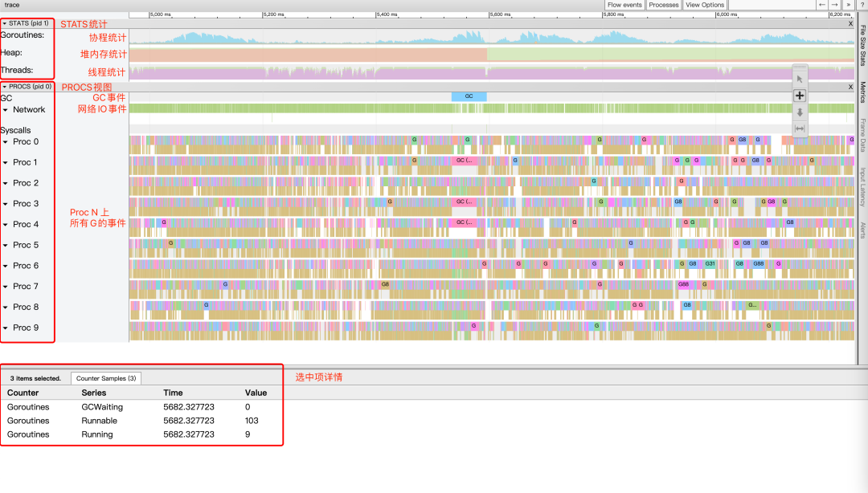Collapse the Proc 0 track
868x493 pixels.
point(6,142)
